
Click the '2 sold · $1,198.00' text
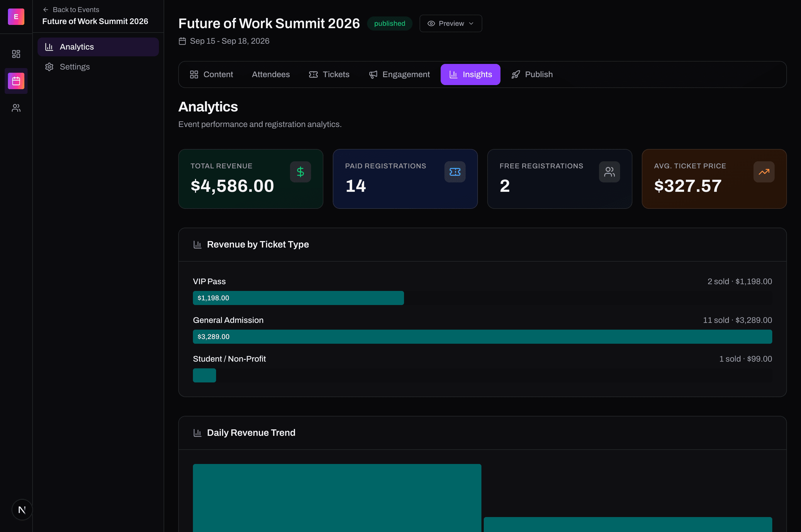739,281
